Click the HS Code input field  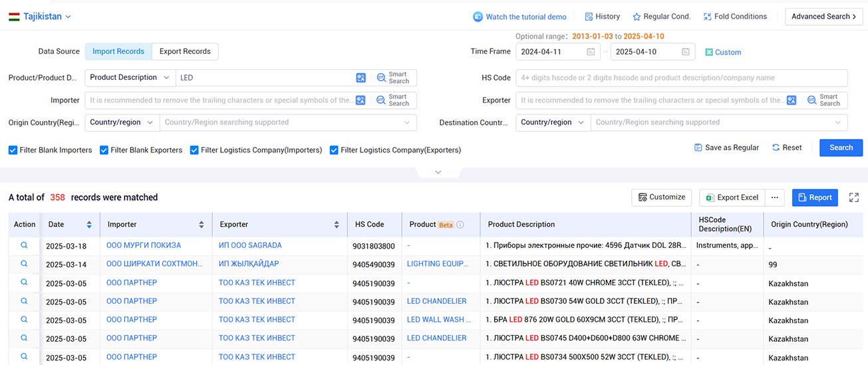682,78
